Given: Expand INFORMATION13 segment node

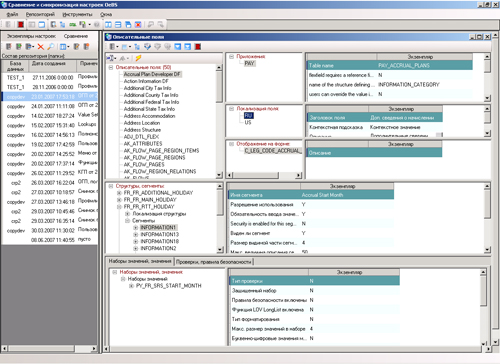Looking at the screenshot, I should click(x=136, y=235).
